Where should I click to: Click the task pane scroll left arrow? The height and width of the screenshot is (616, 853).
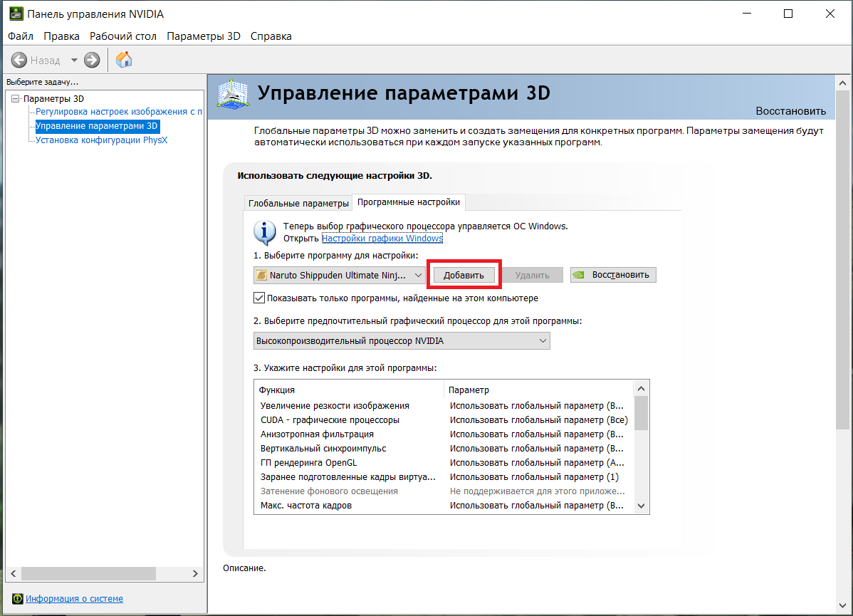coord(14,573)
